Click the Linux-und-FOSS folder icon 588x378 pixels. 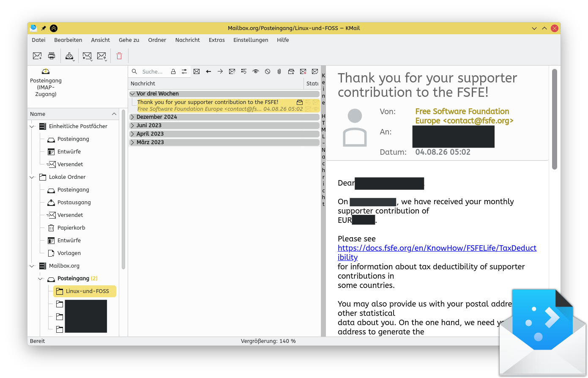point(60,291)
